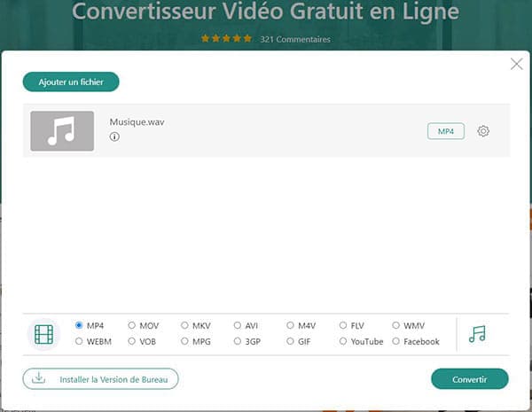Click Installer la Version de Bureau
The image size is (532, 412).
100,379
